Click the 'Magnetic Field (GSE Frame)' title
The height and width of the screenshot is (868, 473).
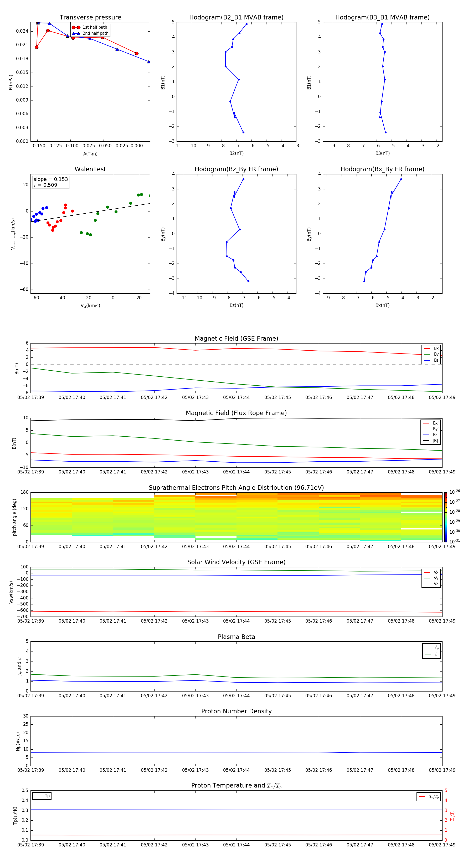tap(236, 339)
